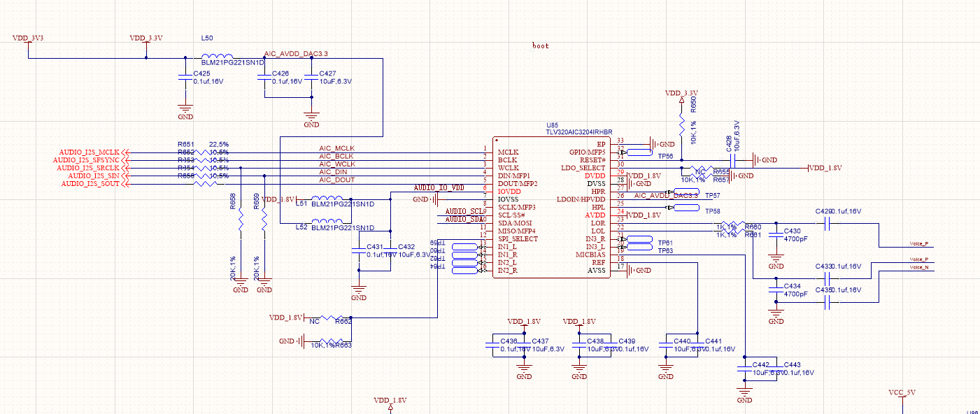980x414 pixels.
Task: Select the AIC_DIN net label
Action: (x=333, y=172)
